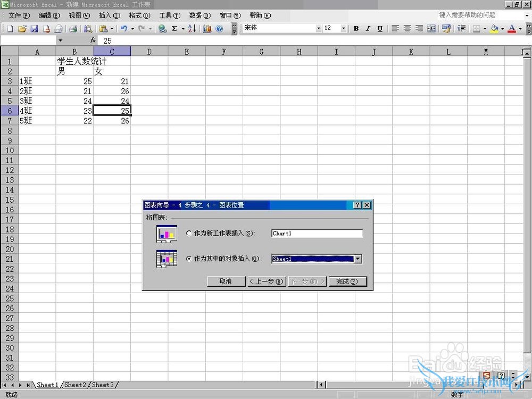Image resolution: width=532 pixels, height=399 pixels.
Task: Click the 完成 button in the wizard
Action: (x=347, y=281)
